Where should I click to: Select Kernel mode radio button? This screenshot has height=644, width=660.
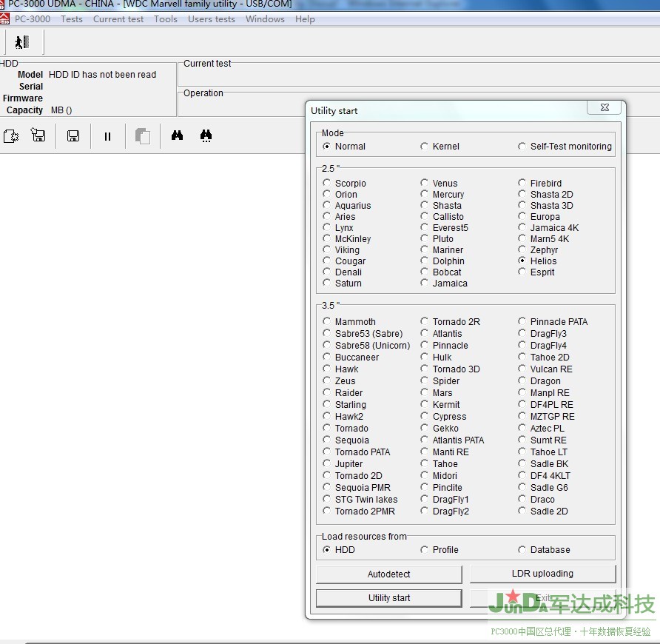click(424, 146)
